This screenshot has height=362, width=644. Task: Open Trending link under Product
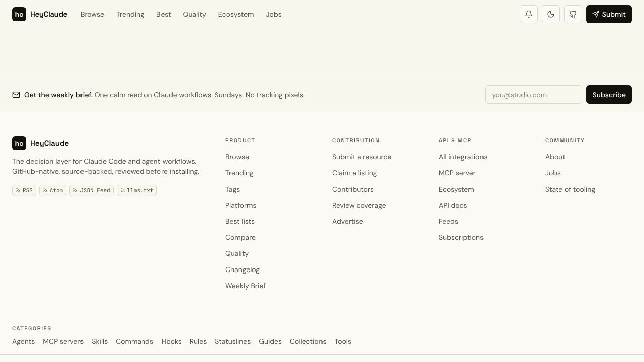(239, 173)
